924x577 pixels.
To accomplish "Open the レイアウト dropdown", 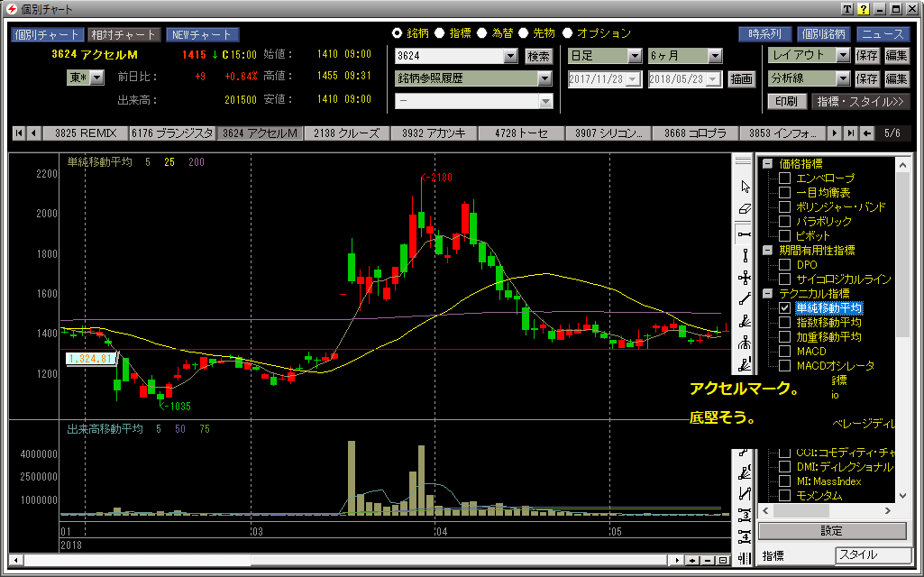I will click(x=843, y=55).
